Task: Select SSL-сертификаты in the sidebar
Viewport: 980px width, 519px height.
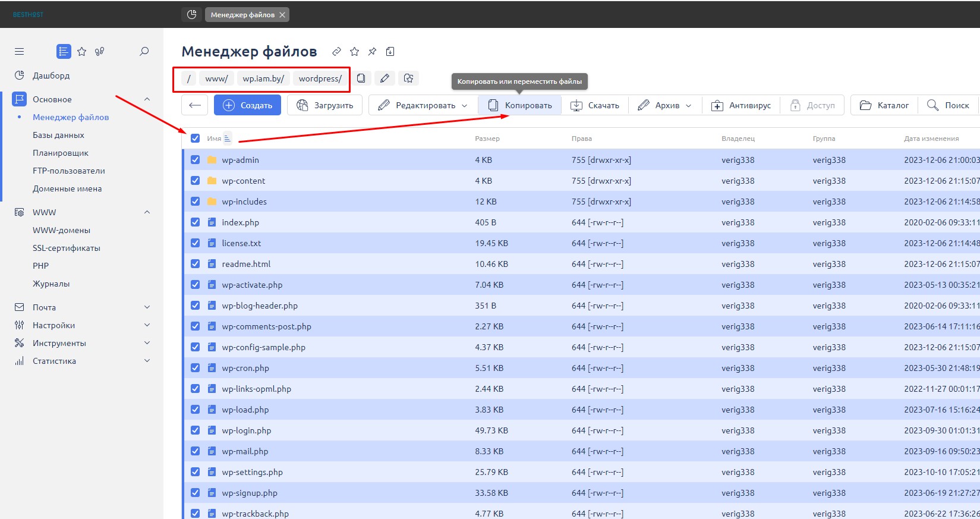Action: tap(67, 248)
